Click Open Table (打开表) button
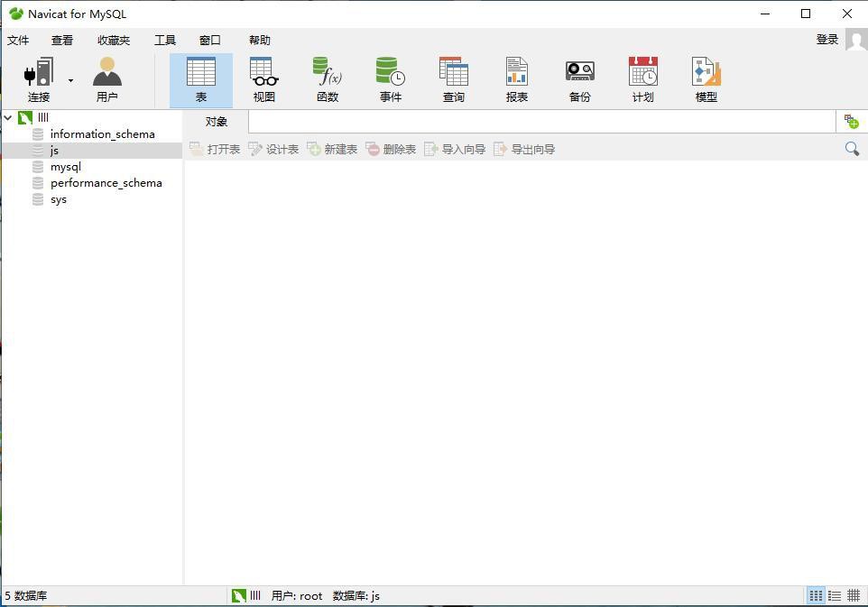868x607 pixels. (215, 149)
